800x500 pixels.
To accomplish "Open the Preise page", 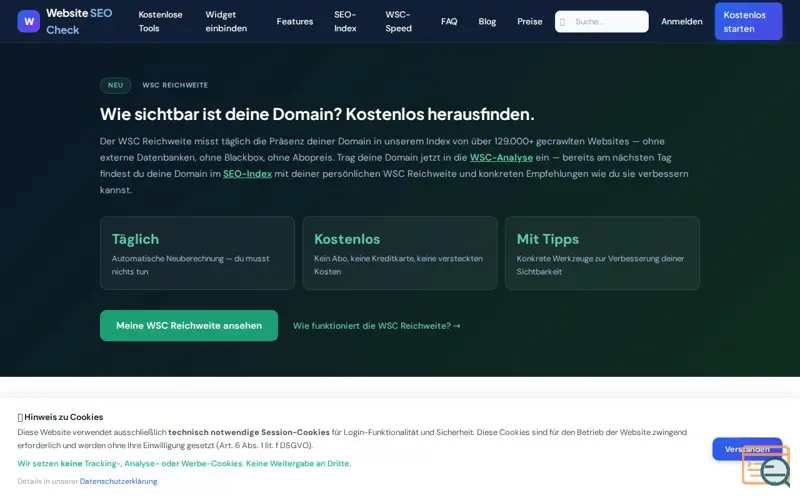I will [530, 21].
